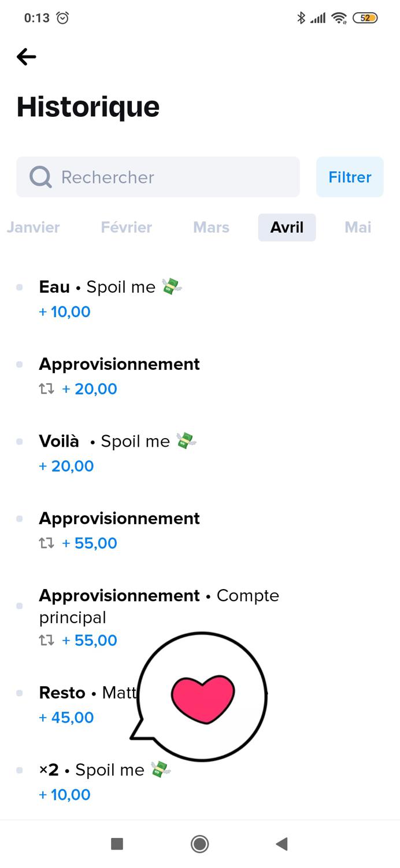Select the Mars month tab
This screenshot has height=868, width=400.
click(x=212, y=227)
